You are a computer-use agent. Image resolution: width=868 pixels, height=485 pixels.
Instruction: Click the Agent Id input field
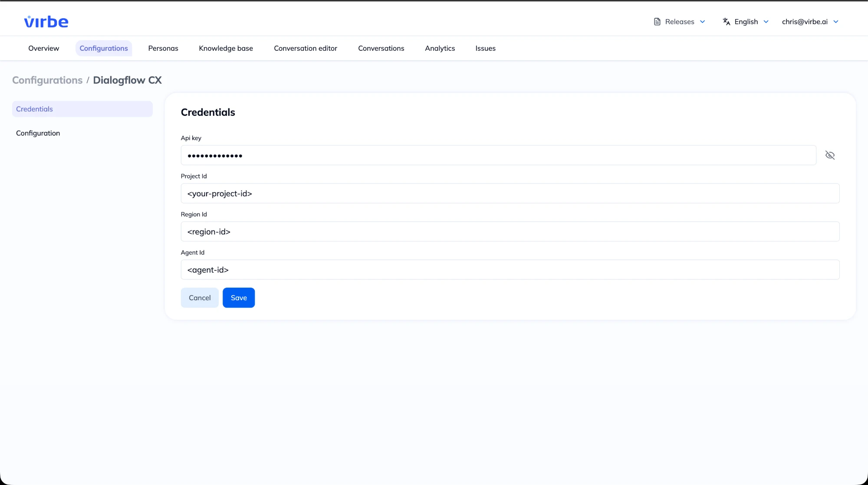(510, 270)
